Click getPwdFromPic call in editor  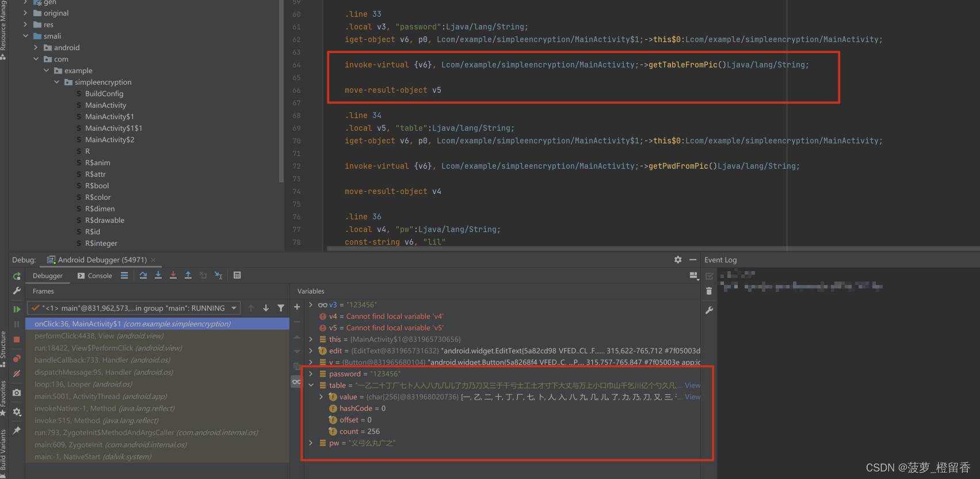tap(678, 166)
